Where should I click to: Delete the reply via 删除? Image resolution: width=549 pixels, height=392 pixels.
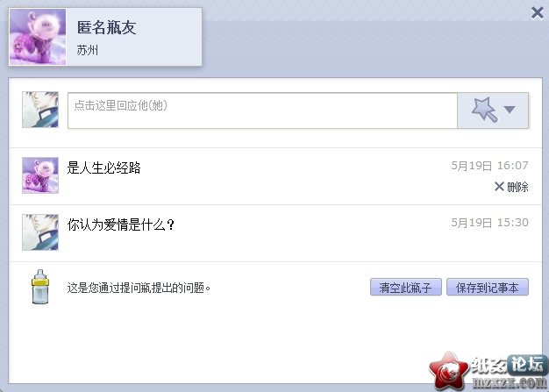click(x=517, y=187)
